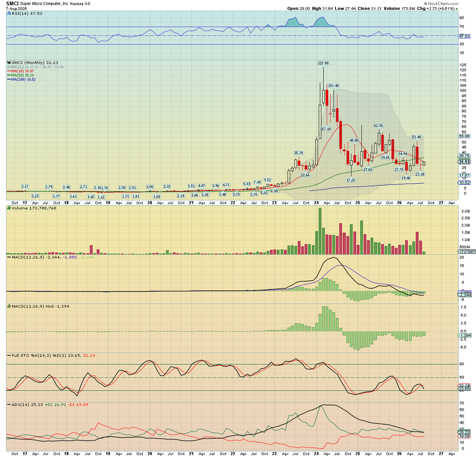
Task: Click the MA(50) 35.29 legend text
Action: [23, 75]
